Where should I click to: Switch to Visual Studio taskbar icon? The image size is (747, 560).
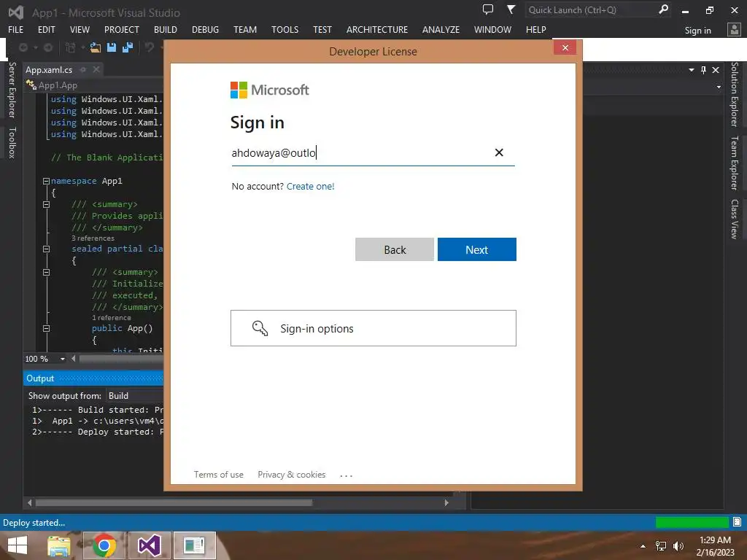[x=150, y=545]
